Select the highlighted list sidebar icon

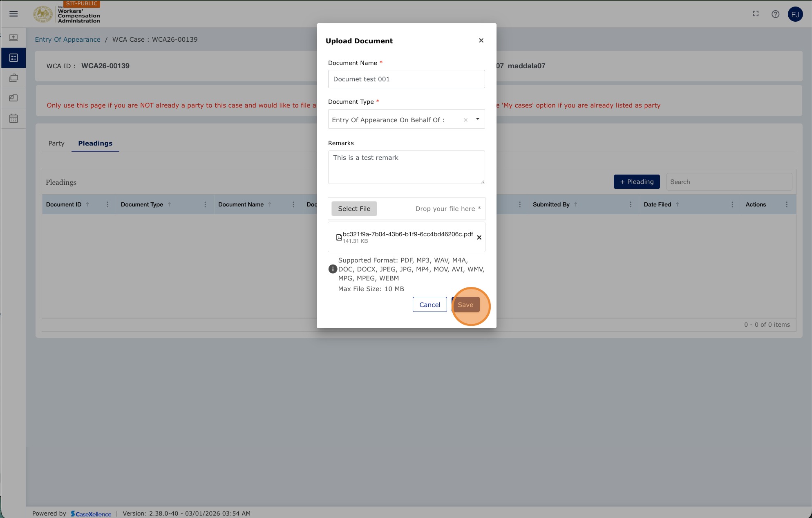13,58
